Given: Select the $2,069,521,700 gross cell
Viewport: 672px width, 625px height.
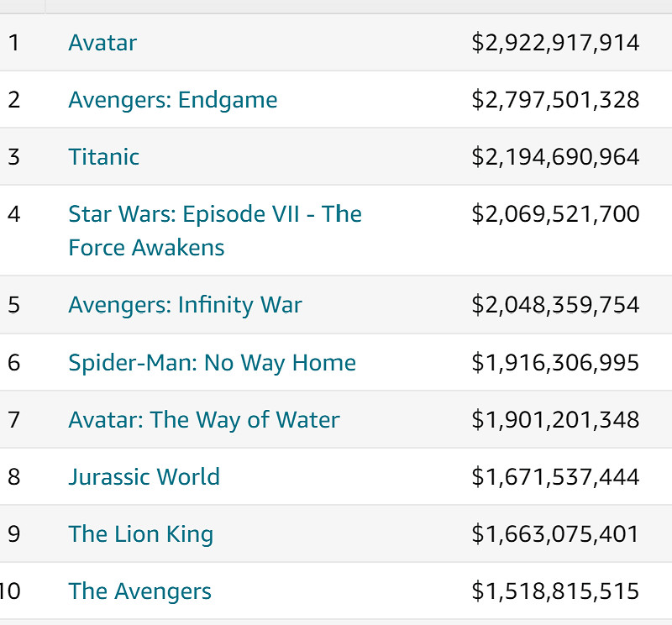Looking at the screenshot, I should (555, 214).
